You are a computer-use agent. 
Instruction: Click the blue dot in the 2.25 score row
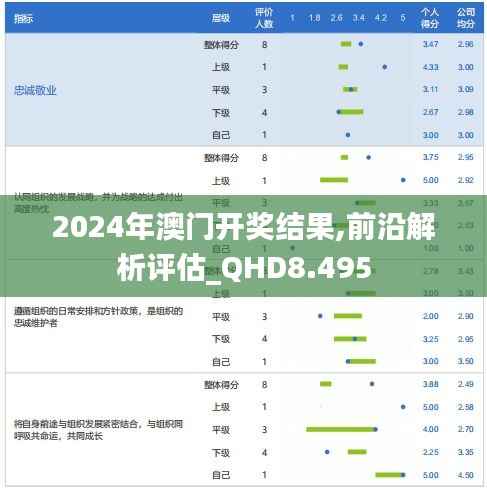327,452
